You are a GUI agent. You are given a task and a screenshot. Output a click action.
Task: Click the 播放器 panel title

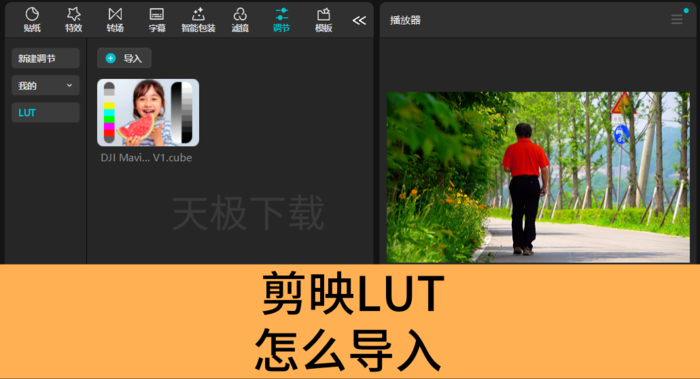pyautogui.click(x=405, y=20)
